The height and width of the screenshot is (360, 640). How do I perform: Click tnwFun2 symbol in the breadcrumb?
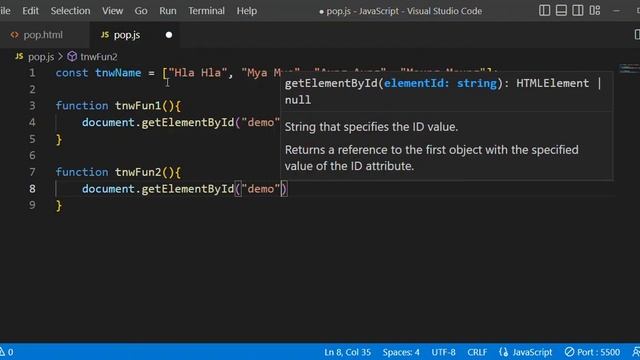99,57
